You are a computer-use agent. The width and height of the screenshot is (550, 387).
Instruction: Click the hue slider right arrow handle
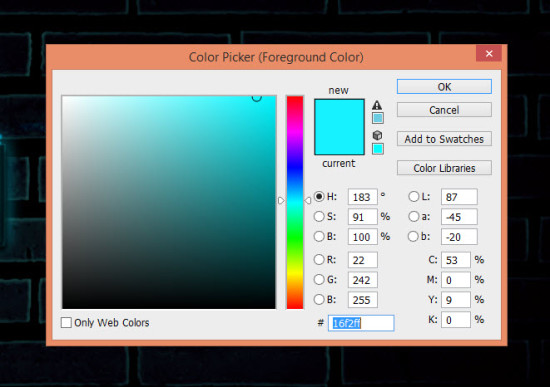click(308, 201)
